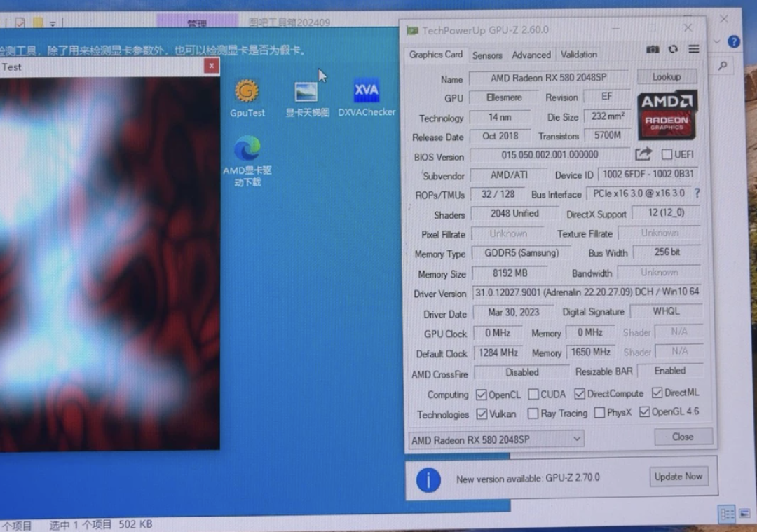The width and height of the screenshot is (757, 532).
Task: Click the Shaders 2048 Unified value
Action: pyautogui.click(x=514, y=213)
